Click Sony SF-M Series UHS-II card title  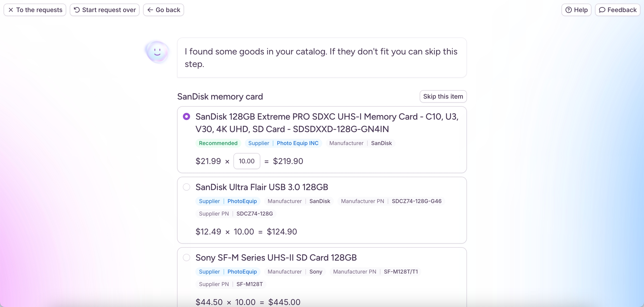click(x=276, y=258)
